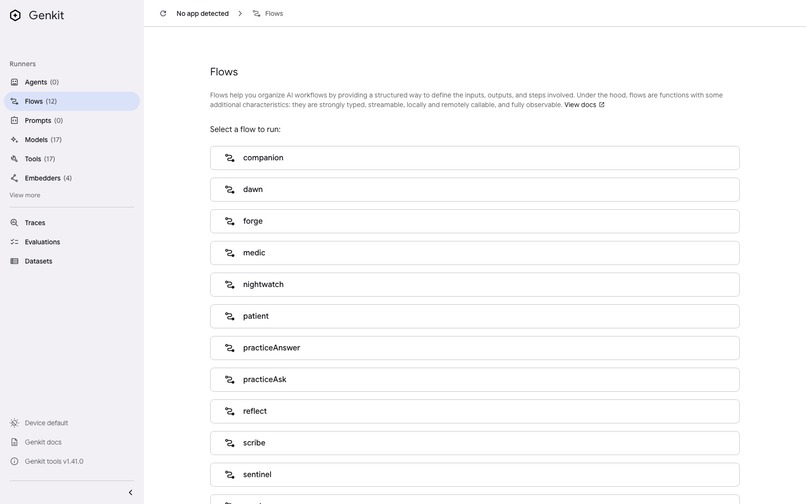This screenshot has width=806, height=504.
Task: Click the Models sparkle icon in sidebar
Action: pos(14,139)
